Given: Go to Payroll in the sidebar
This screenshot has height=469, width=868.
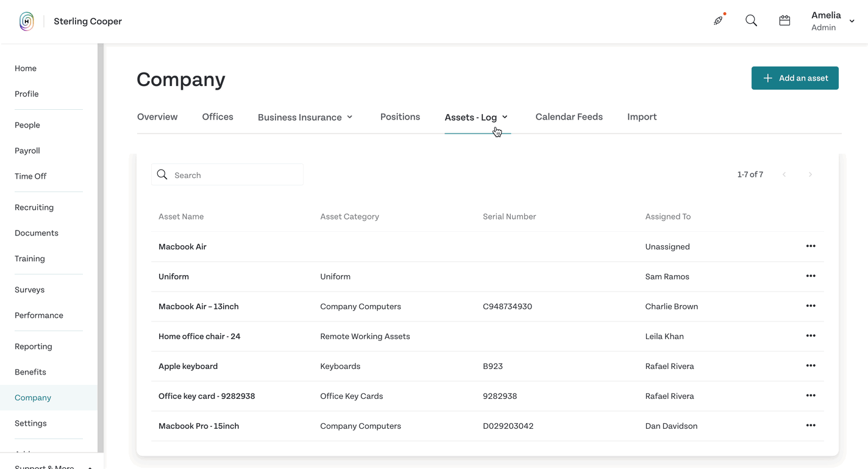Looking at the screenshot, I should point(27,151).
